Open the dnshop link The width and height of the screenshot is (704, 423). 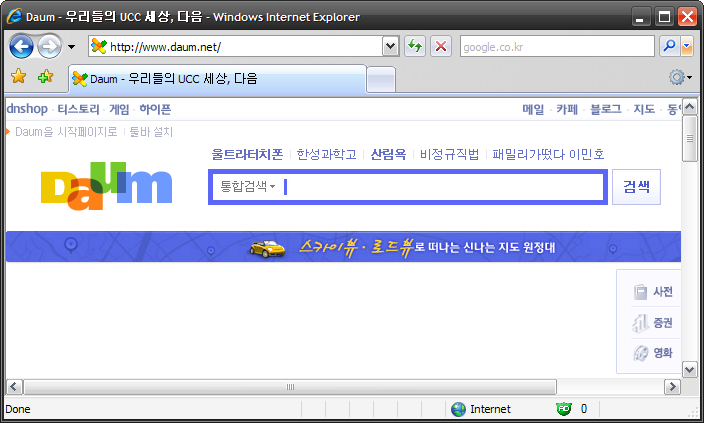click(x=27, y=109)
